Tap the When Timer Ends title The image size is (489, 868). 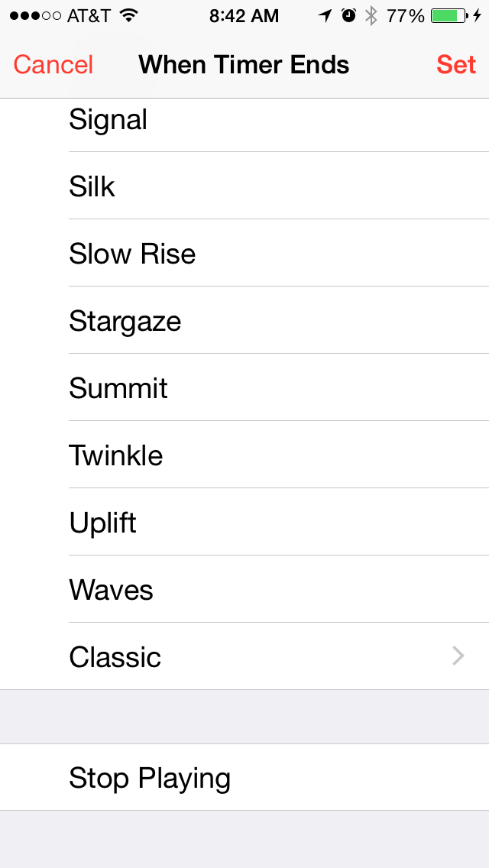pyautogui.click(x=244, y=64)
